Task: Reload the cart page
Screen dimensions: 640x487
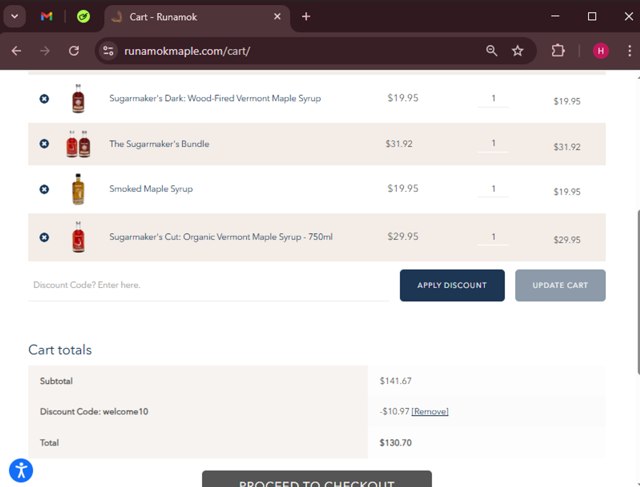Action: point(74,51)
